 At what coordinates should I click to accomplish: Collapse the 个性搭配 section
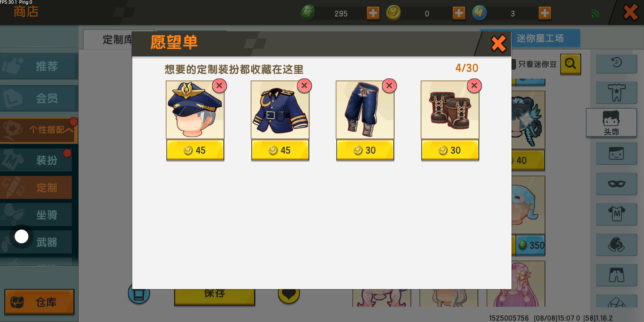tap(39, 130)
